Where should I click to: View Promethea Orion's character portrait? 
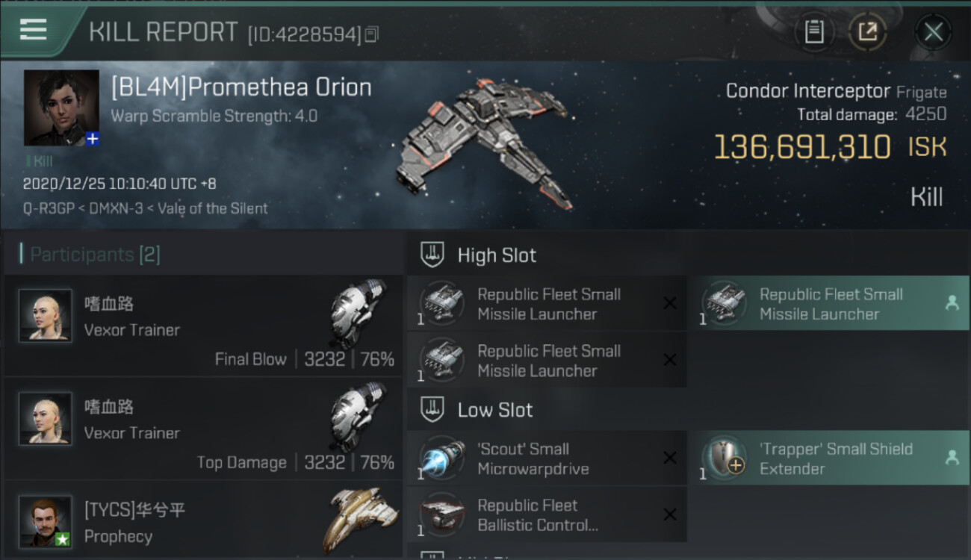(x=61, y=108)
